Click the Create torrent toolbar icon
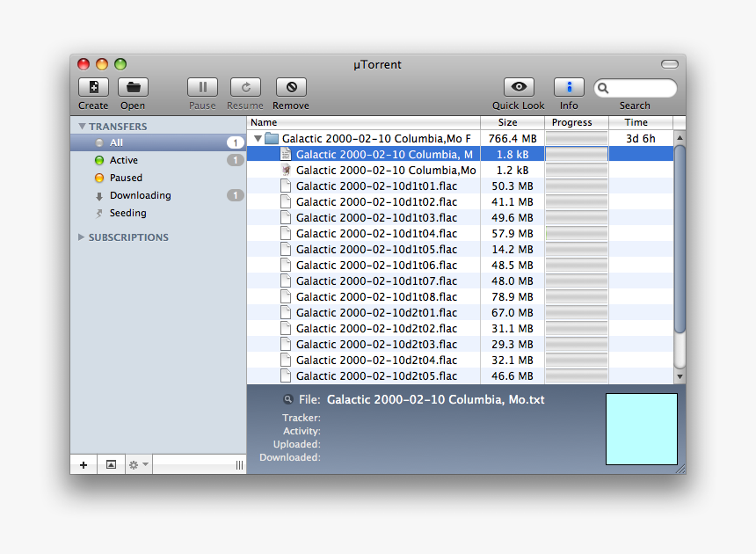Screen dimensions: 756x554 [93, 87]
